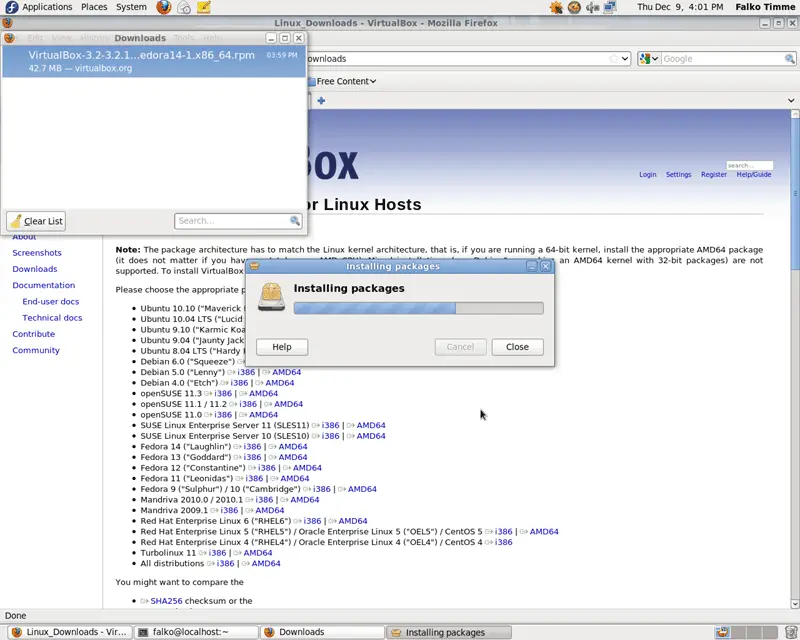800x640 pixels.
Task: Select the VirtualBox rpm download entry
Action: click(x=154, y=61)
